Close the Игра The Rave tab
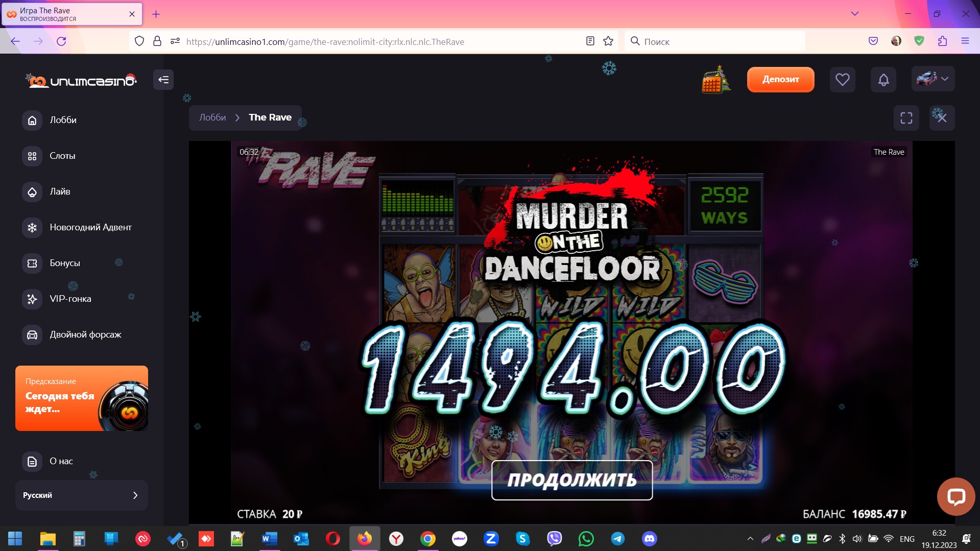This screenshot has width=980, height=551. [132, 14]
